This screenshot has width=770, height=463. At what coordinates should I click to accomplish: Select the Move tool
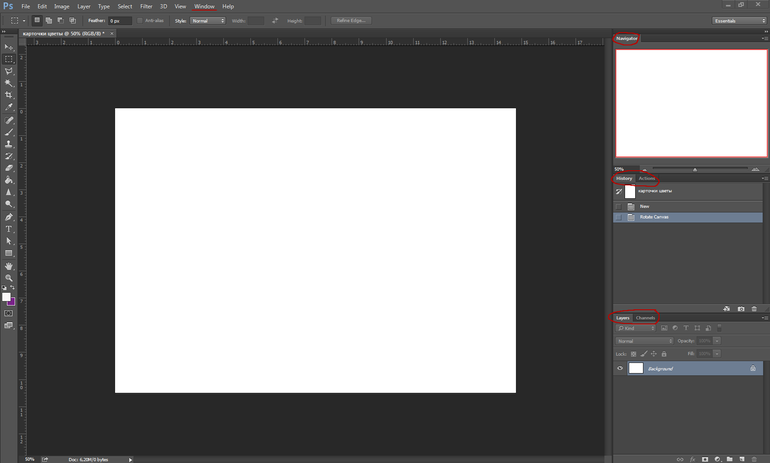coord(9,47)
